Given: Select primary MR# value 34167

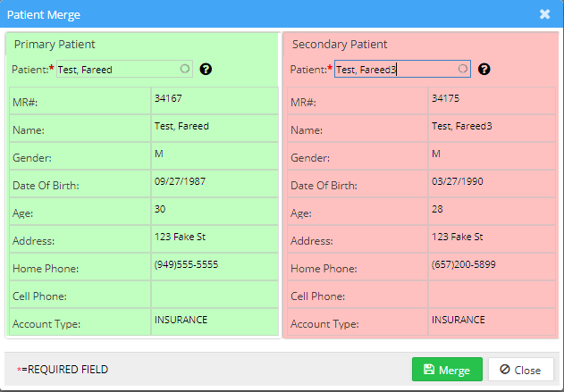Looking at the screenshot, I should click(168, 99).
